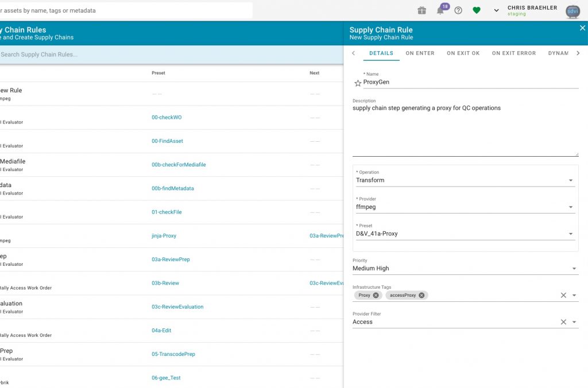Remove the accessProxy infrastructure tag
The image size is (588, 388).
coord(421,296)
